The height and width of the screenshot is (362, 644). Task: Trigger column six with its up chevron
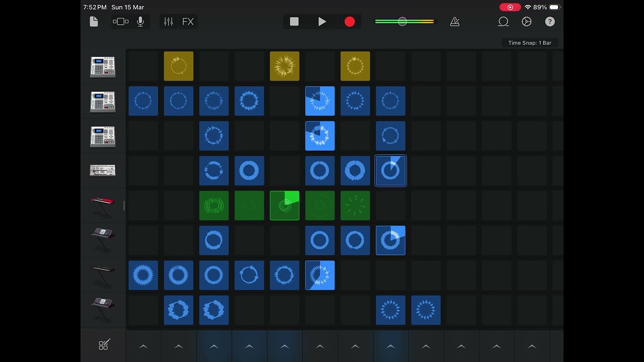(x=320, y=346)
